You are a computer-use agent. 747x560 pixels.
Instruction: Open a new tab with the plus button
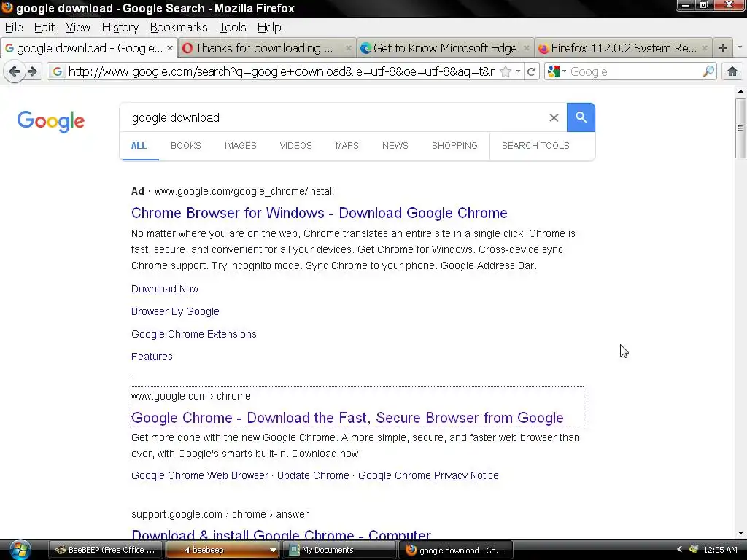tap(723, 48)
